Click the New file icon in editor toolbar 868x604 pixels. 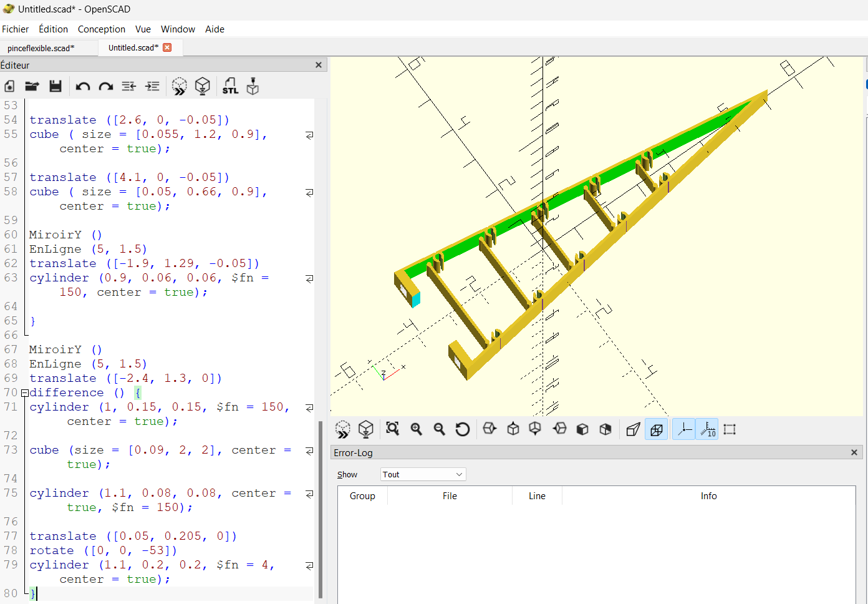click(x=9, y=86)
